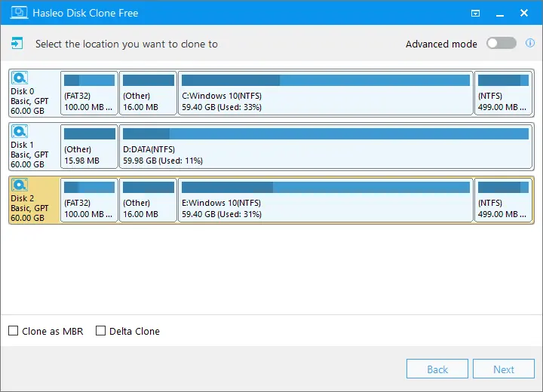Screen dimensions: 543x392
Task: Enable the Advanced mode switch
Action: tap(501, 43)
